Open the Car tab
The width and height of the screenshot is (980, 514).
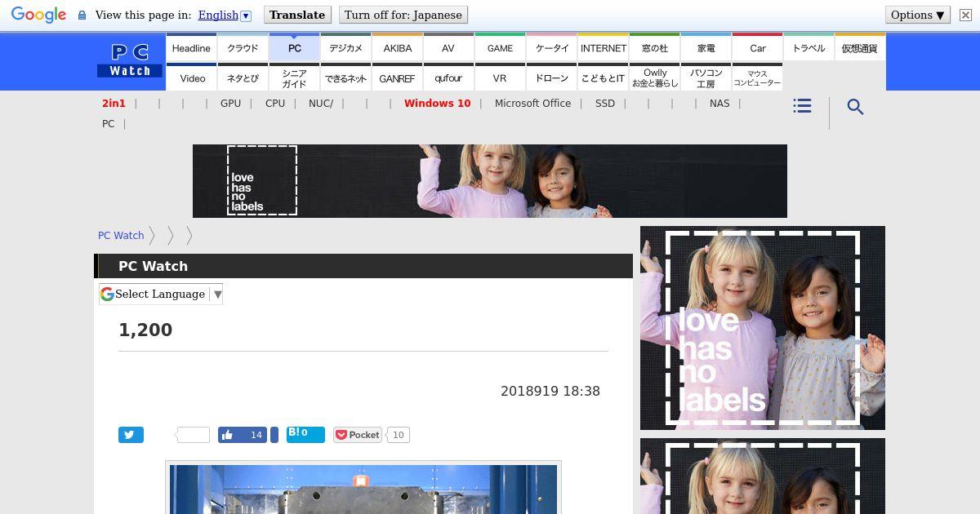click(757, 48)
